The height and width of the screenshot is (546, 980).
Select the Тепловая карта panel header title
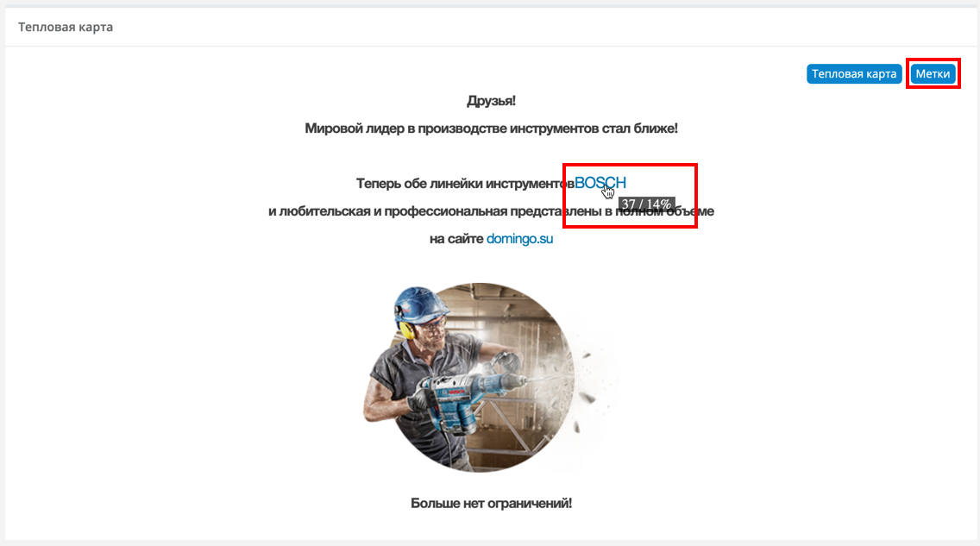(x=66, y=27)
